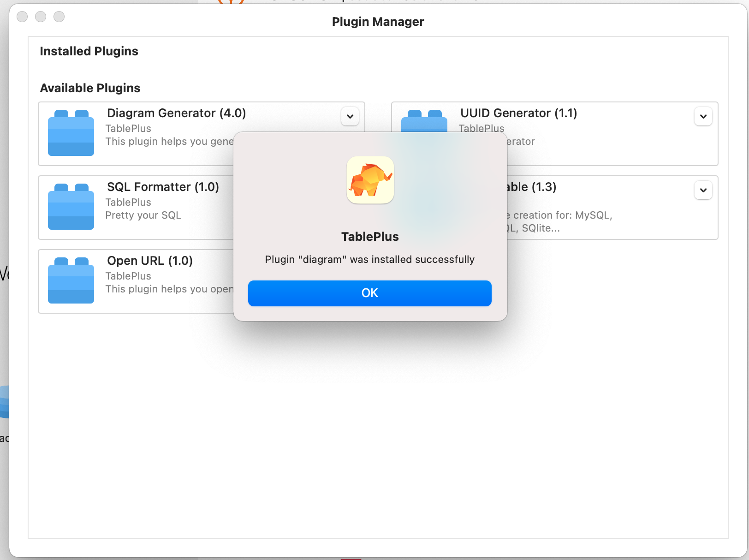
Task: Select the Open URL (1.0) title
Action: click(150, 261)
